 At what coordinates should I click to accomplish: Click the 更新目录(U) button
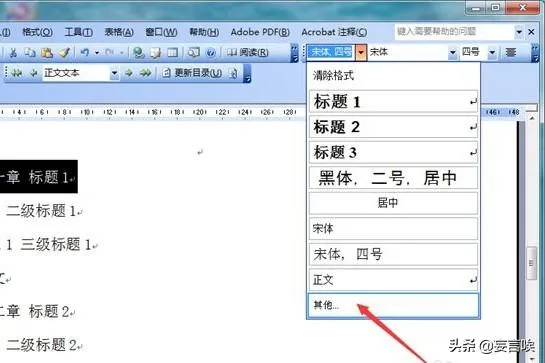192,73
